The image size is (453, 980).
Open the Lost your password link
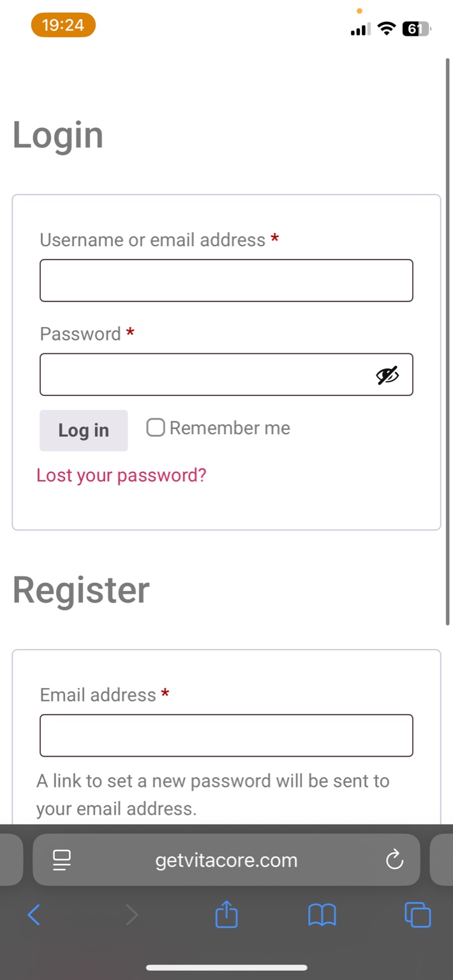pos(121,475)
